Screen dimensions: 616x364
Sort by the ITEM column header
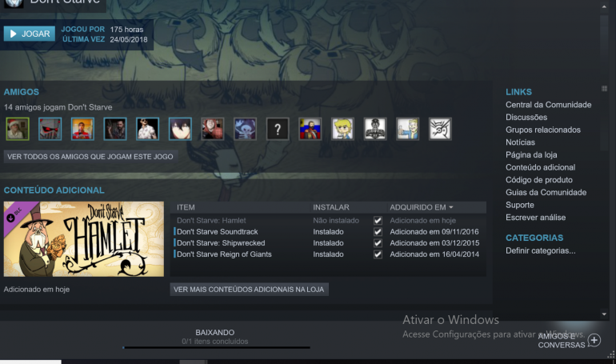pyautogui.click(x=186, y=207)
